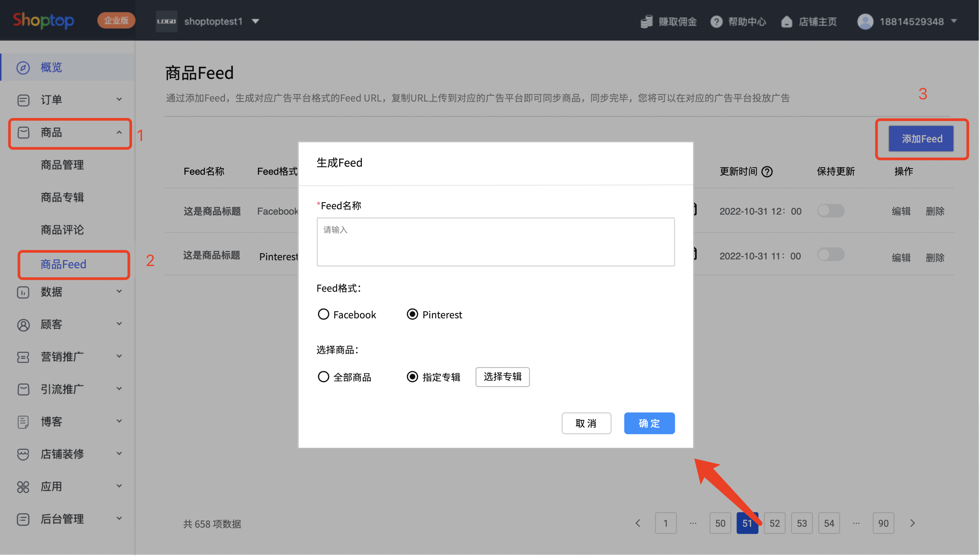Open 赚取佣金 link
Viewport: 980px width, 556px height.
point(678,21)
